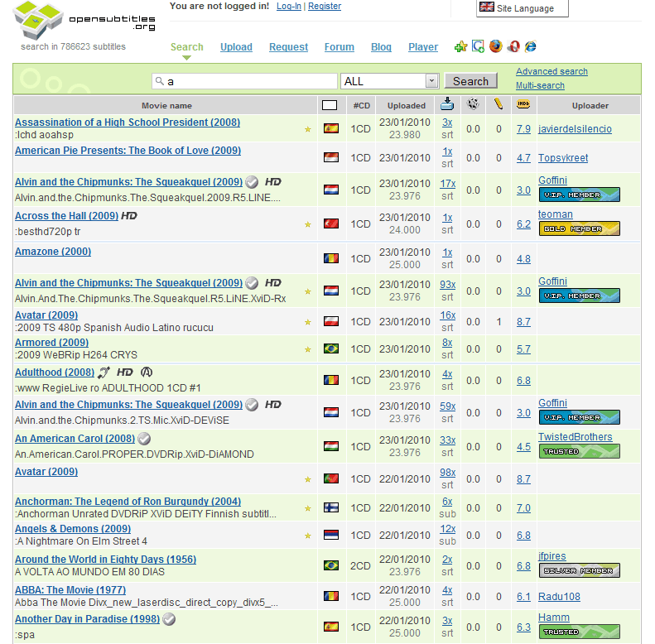Open Around the World in Eighty Days link
Image resolution: width=655 pixels, height=644 pixels.
[x=106, y=560]
